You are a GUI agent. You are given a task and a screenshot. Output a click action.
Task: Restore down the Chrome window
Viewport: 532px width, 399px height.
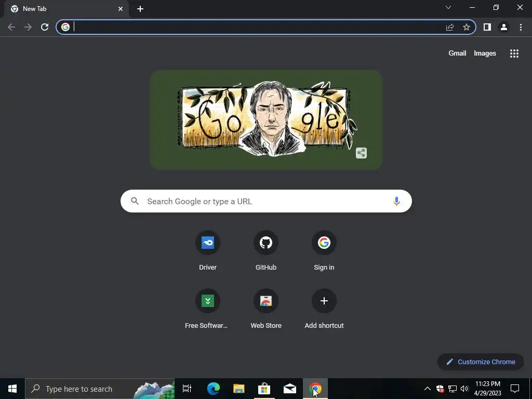(496, 7)
